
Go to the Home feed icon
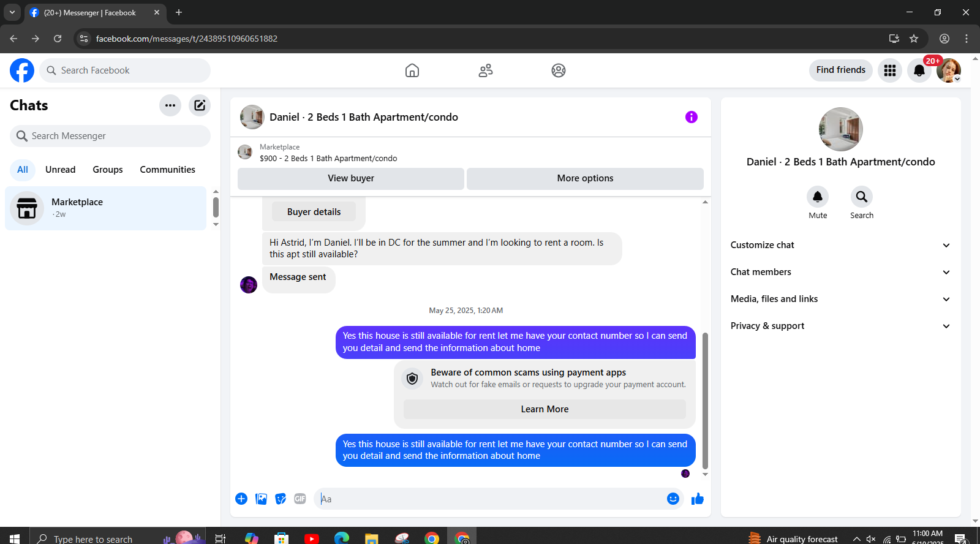412,70
